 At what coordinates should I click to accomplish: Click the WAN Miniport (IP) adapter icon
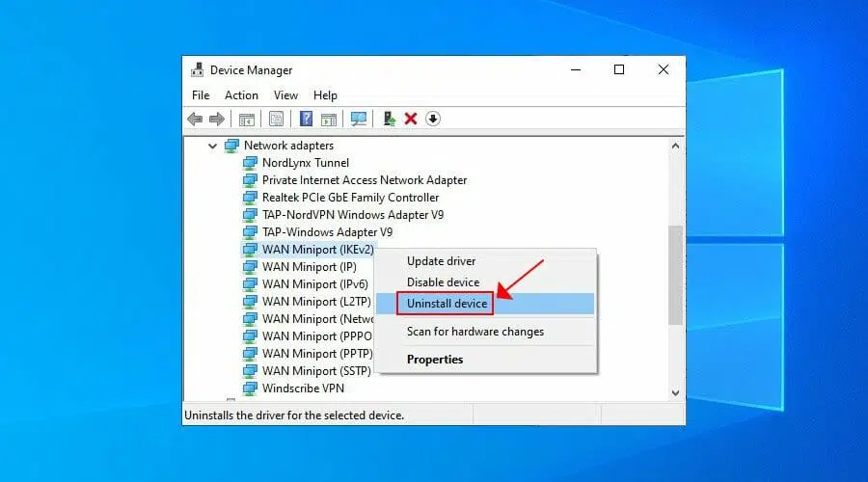click(x=250, y=267)
